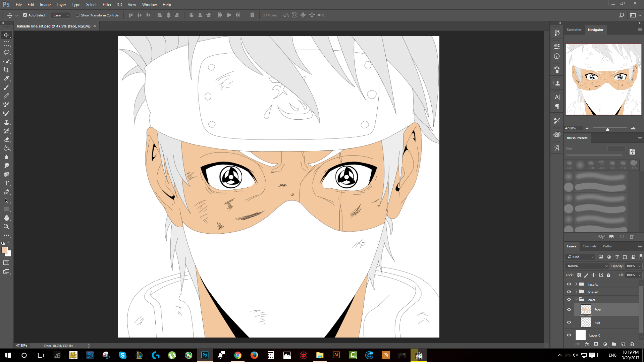Select the Pen tool
This screenshot has height=362, width=644.
6,192
